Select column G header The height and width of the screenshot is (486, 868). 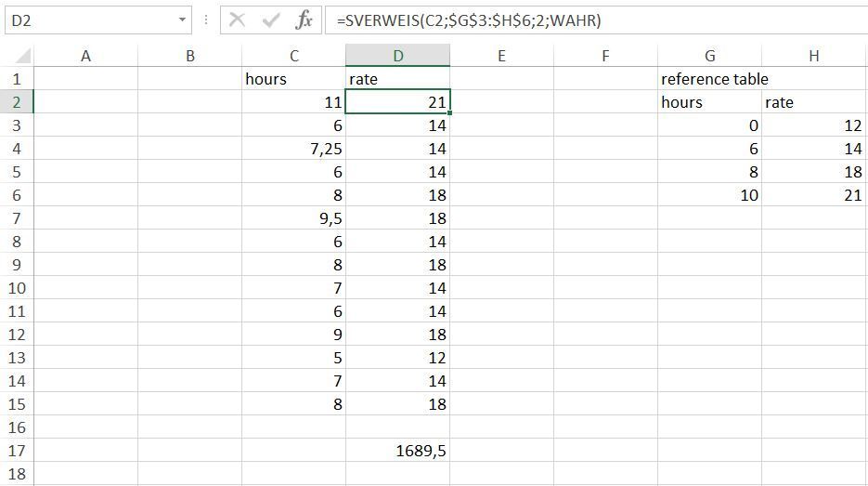709,56
